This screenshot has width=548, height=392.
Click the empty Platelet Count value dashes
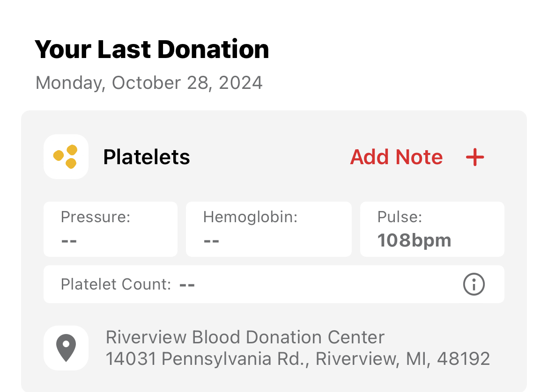[187, 284]
